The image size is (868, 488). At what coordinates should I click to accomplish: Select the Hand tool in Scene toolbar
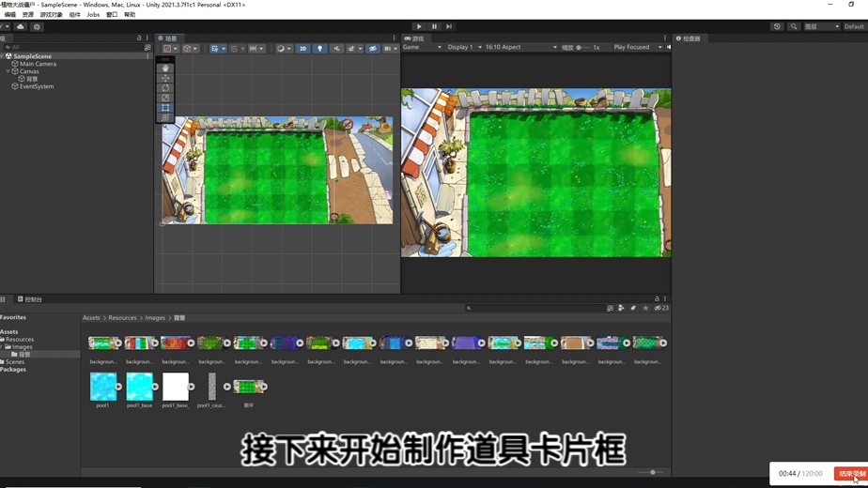pyautogui.click(x=165, y=69)
